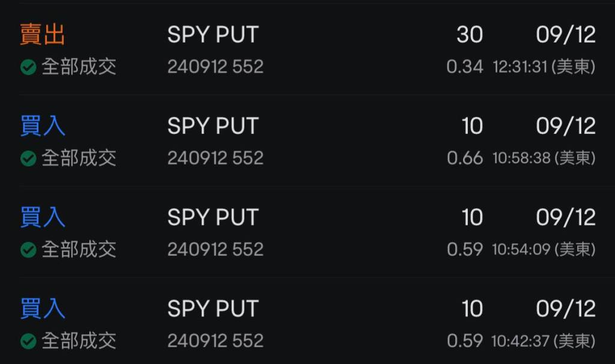The image size is (615, 364).
Task: Tap the quantity 30 on the sell order
Action: (x=470, y=35)
